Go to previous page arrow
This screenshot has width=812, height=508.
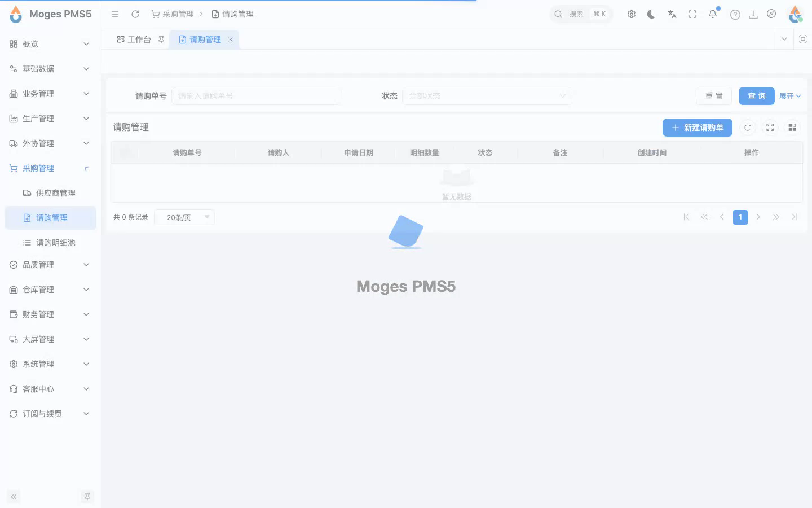point(722,217)
